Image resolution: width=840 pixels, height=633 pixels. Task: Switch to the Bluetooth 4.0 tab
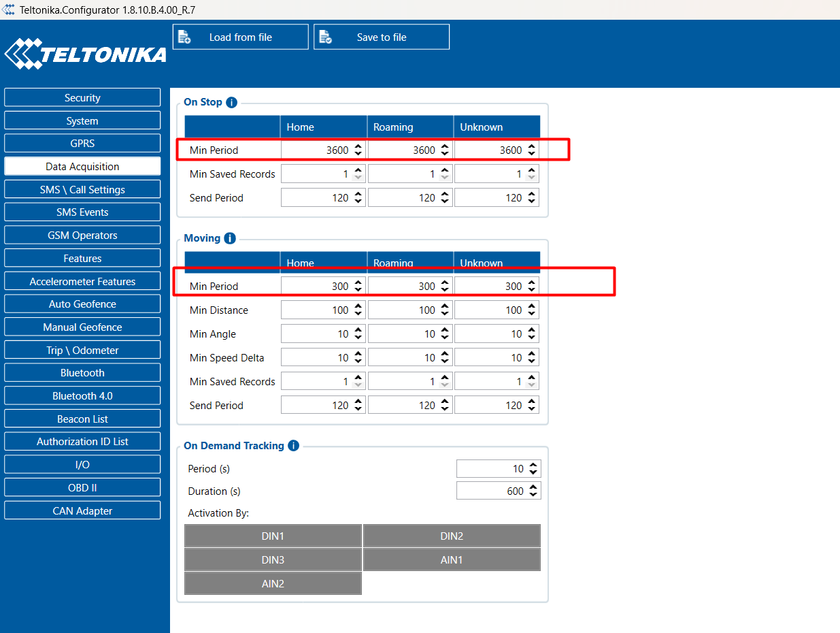(x=82, y=396)
